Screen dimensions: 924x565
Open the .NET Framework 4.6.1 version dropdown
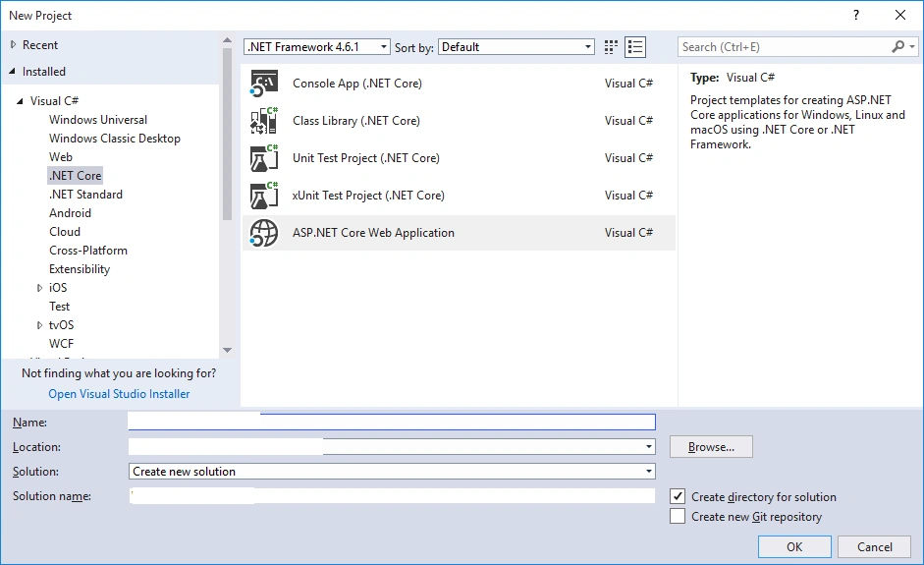pyautogui.click(x=317, y=46)
